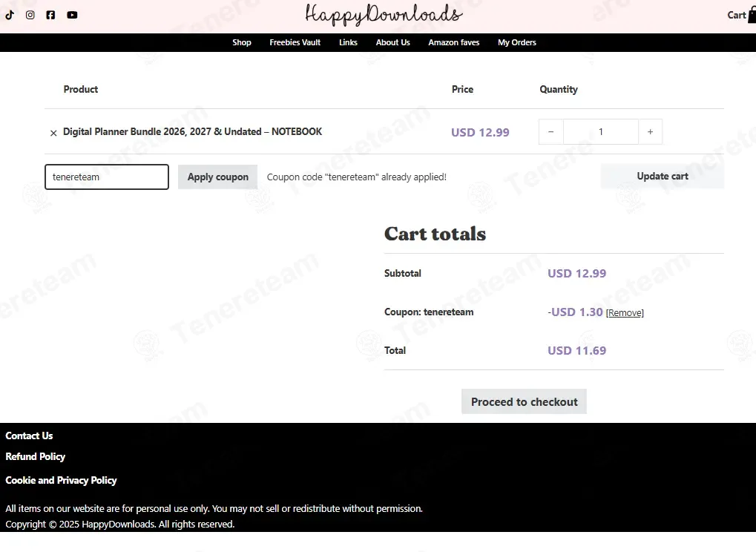The width and height of the screenshot is (756, 552).
Task: Open Cookie and Privacy Policy link
Action: point(62,480)
